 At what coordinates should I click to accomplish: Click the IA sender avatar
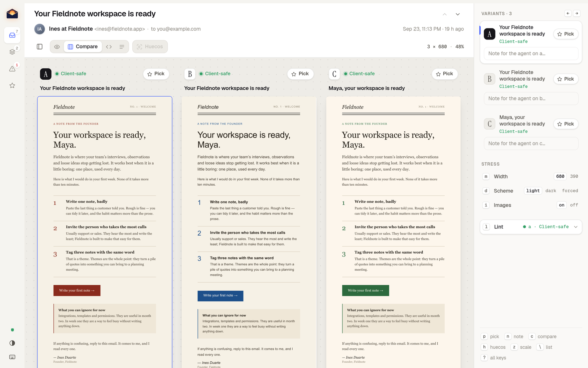pos(40,29)
